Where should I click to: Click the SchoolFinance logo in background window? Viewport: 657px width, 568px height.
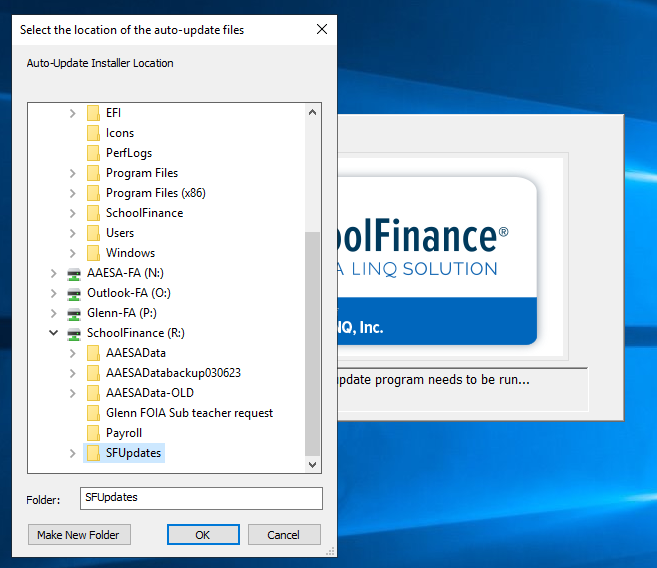click(437, 261)
